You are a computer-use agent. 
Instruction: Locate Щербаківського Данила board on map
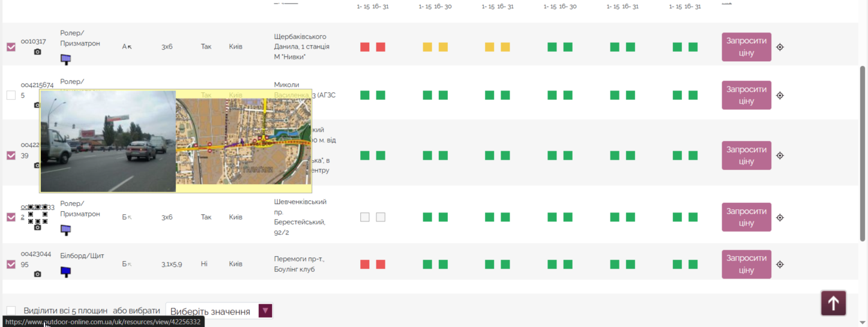point(780,47)
